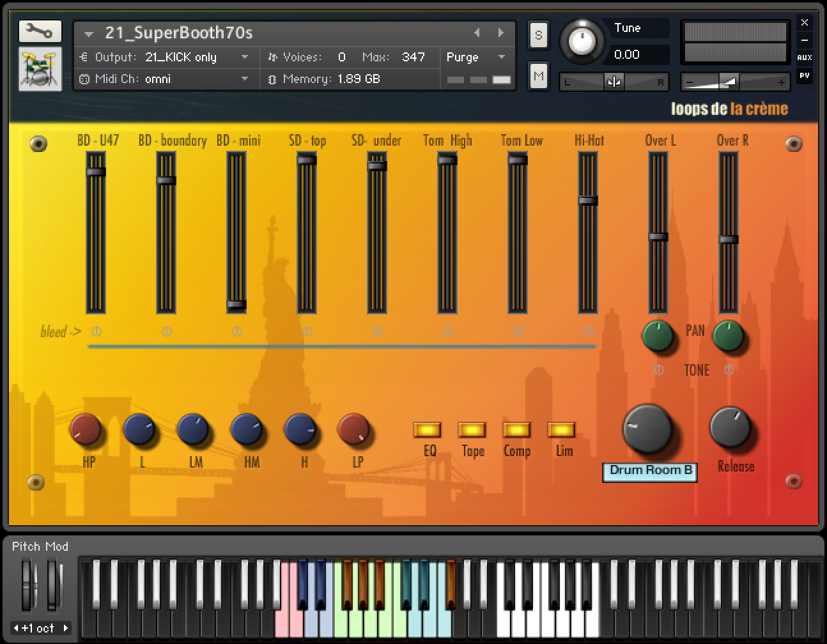Click the Tune knob

tap(582, 41)
